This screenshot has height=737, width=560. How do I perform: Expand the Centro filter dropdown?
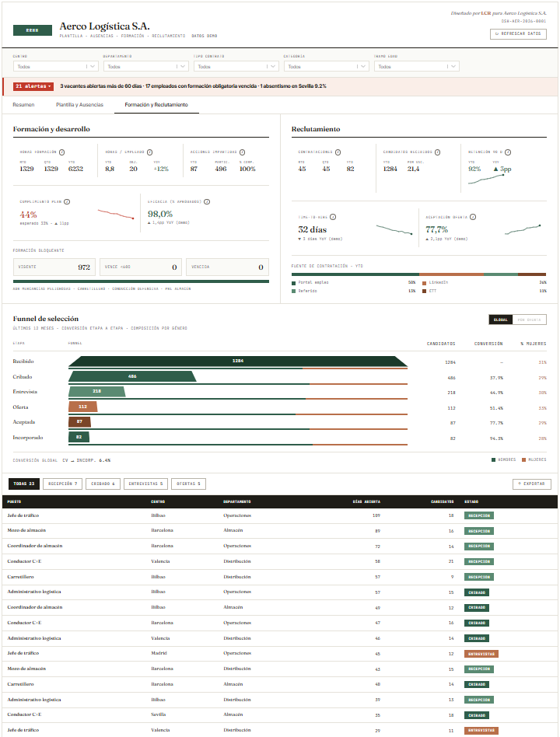55,66
